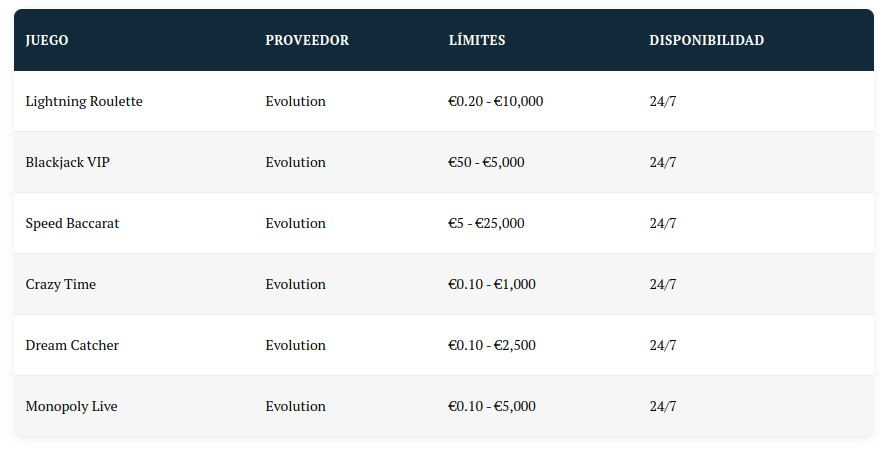Select the Blackjack VIP game name
The image size is (880, 451).
[x=68, y=163]
